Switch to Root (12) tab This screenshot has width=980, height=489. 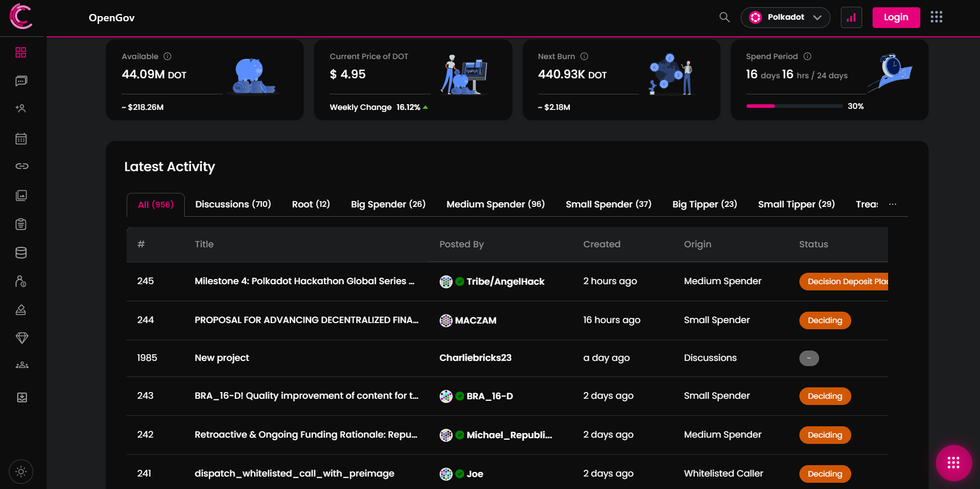(x=311, y=204)
